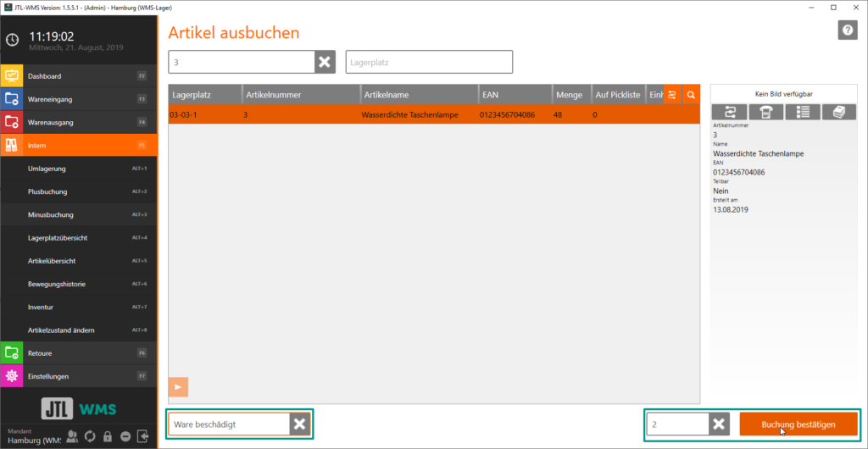The width and height of the screenshot is (868, 449).
Task: Clear the 'Ware beschädigt' comment field
Action: [300, 424]
